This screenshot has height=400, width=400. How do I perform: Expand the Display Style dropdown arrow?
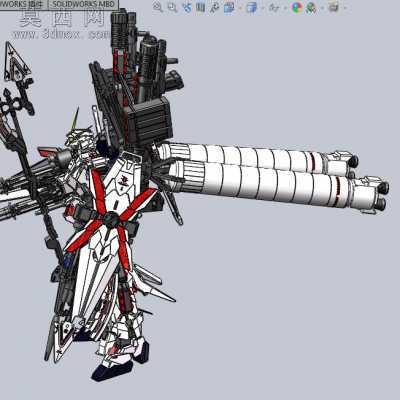tap(263, 7)
